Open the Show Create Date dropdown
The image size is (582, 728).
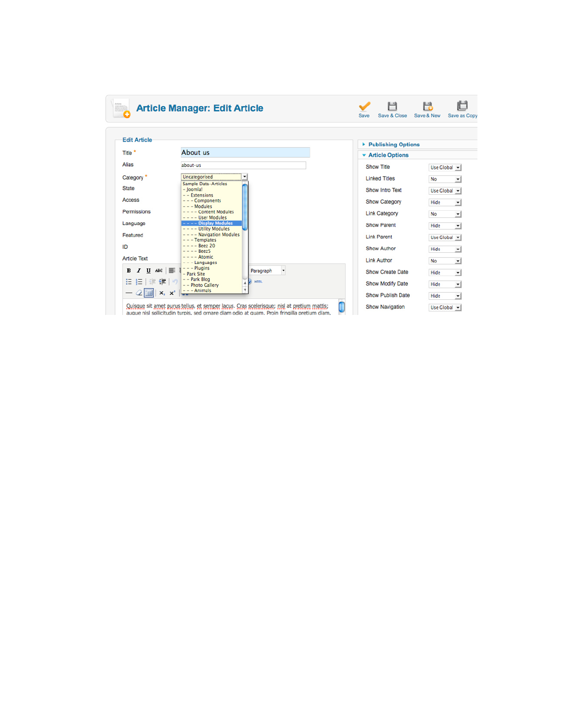click(x=445, y=272)
